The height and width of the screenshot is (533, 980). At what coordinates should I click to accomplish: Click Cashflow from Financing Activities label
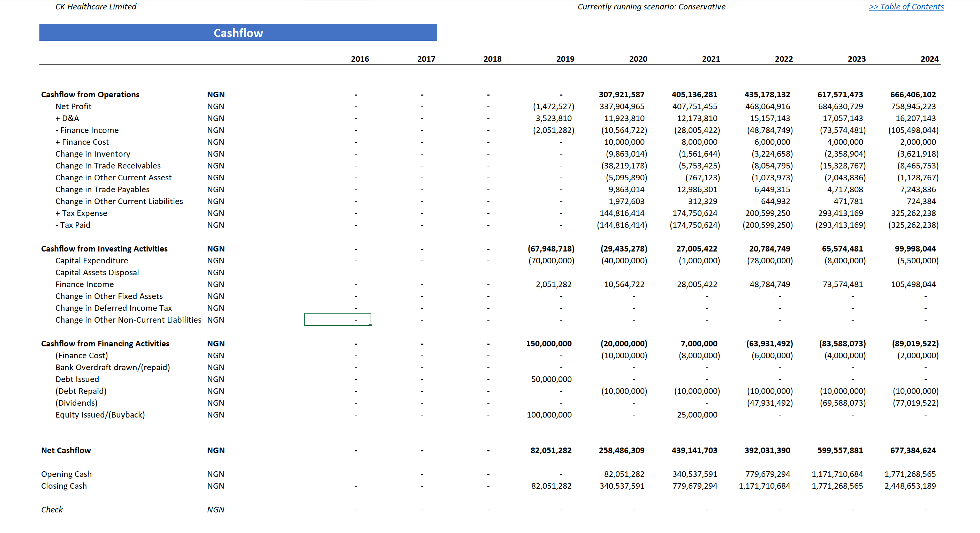point(105,343)
